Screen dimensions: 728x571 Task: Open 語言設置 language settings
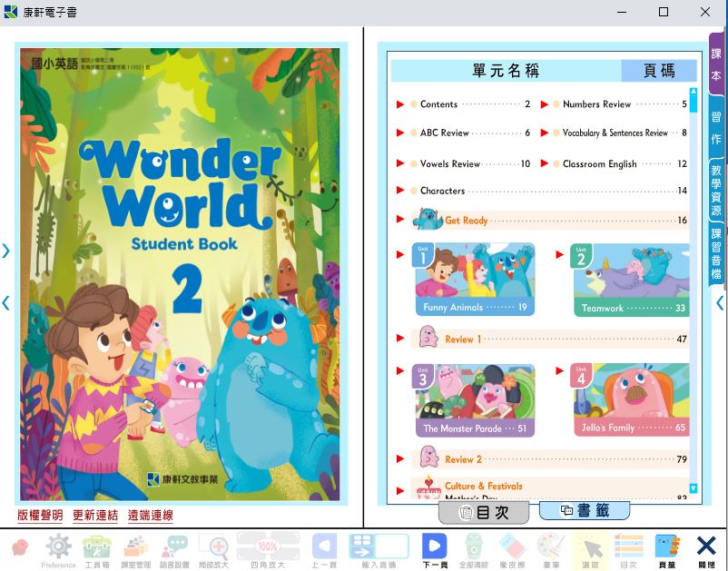tap(175, 547)
